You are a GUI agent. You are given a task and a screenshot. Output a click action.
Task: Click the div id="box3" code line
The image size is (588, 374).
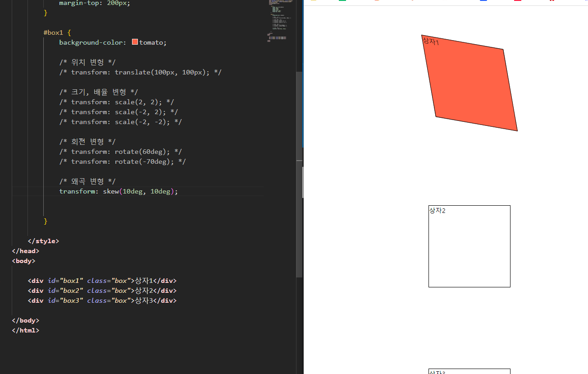[x=102, y=300]
